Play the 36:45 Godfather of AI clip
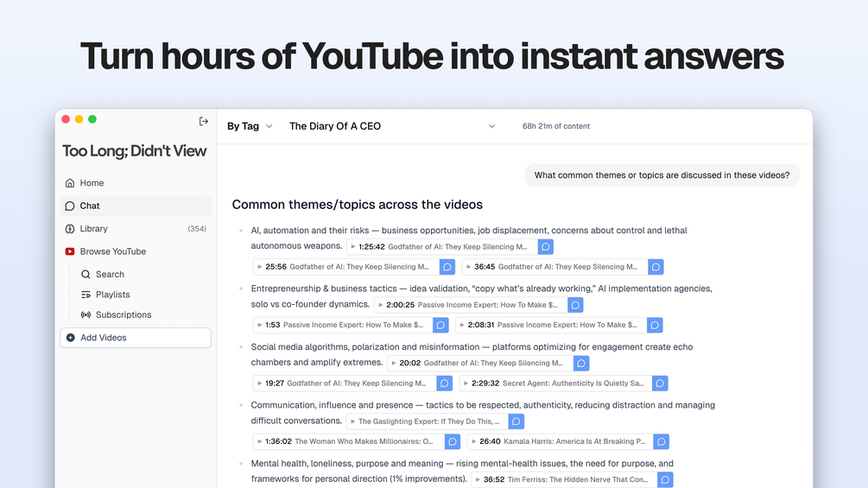The height and width of the screenshot is (488, 868). (x=555, y=267)
